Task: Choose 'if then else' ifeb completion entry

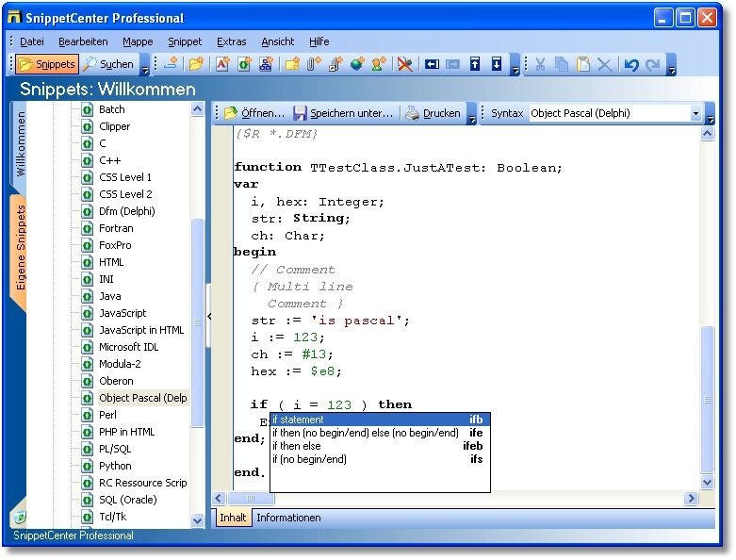Action: [380, 446]
